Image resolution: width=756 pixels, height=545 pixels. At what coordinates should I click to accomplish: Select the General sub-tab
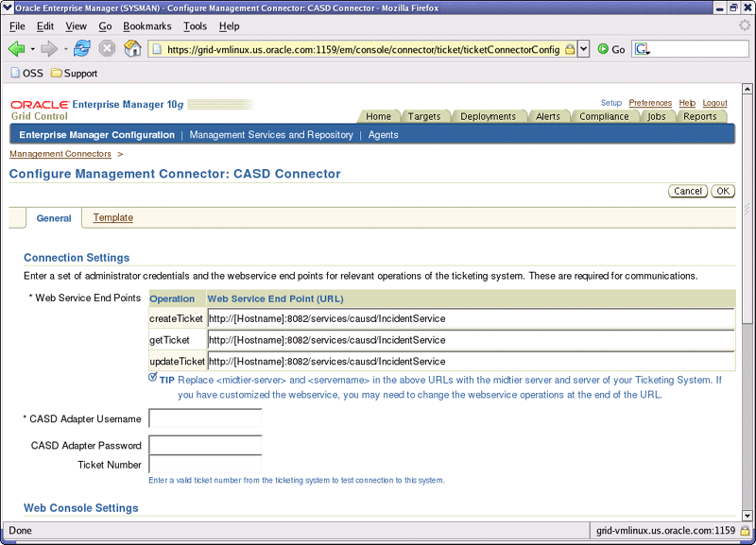click(54, 218)
